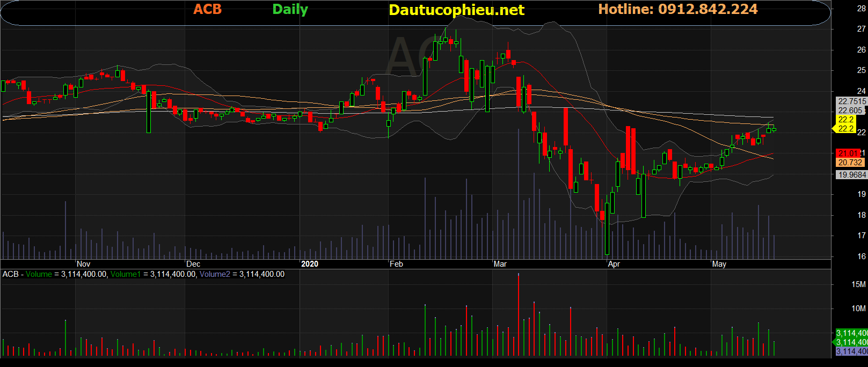Click the 25 mark on the price axis
This screenshot has height=367, width=868.
[861, 70]
